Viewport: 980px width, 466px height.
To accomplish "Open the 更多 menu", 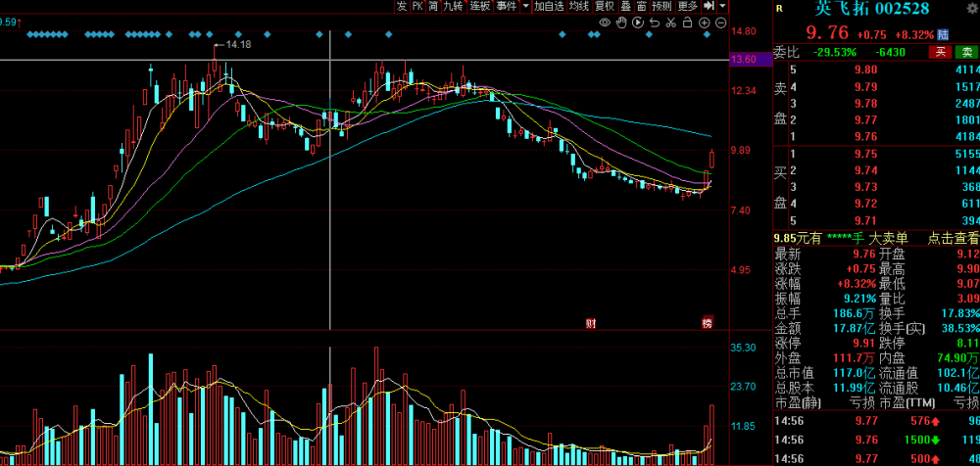I will (x=687, y=6).
